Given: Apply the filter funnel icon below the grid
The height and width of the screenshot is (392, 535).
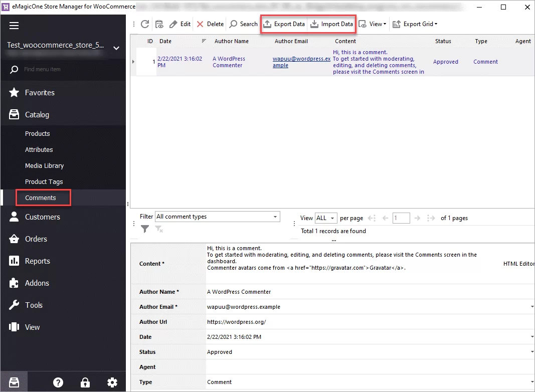Looking at the screenshot, I should (145, 229).
